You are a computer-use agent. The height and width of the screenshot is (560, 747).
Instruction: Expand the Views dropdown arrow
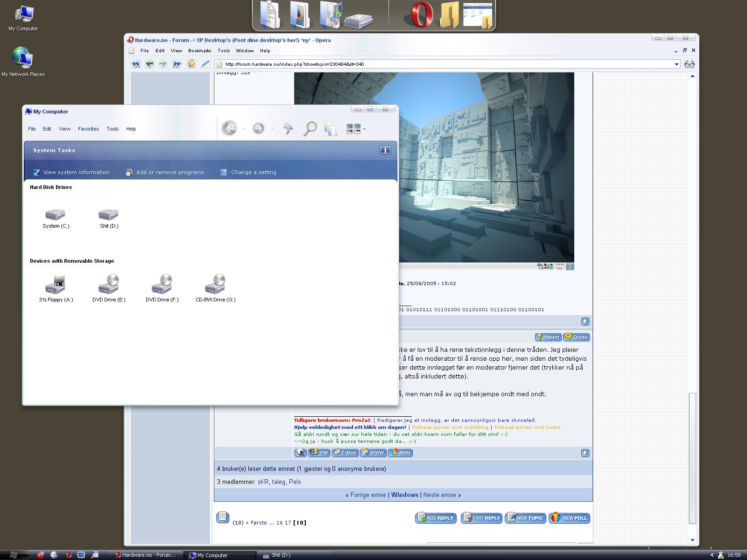click(364, 129)
